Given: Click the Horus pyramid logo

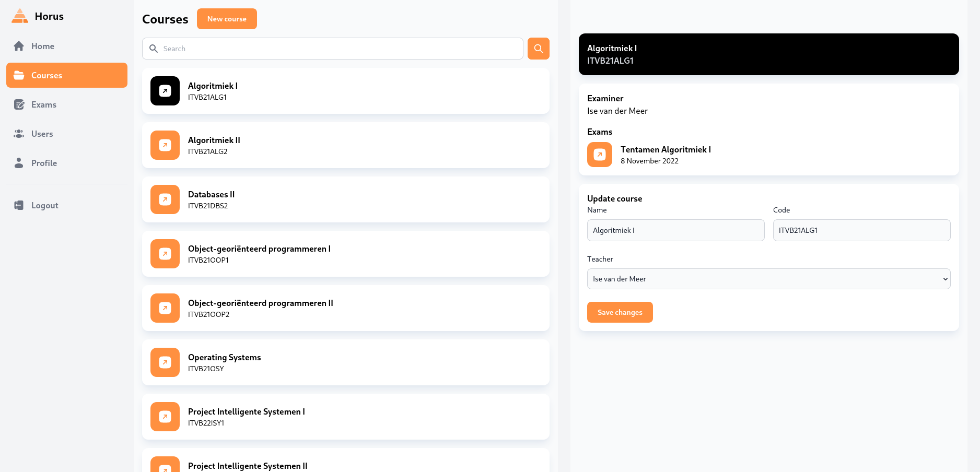Looking at the screenshot, I should pyautogui.click(x=19, y=16).
